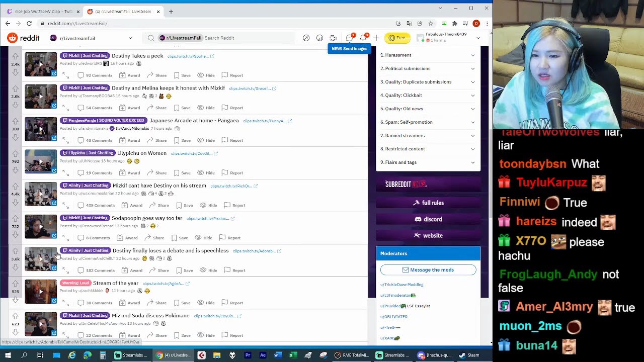Upvote 'Stream of the year' post
The width and height of the screenshot is (644, 362).
[15, 284]
